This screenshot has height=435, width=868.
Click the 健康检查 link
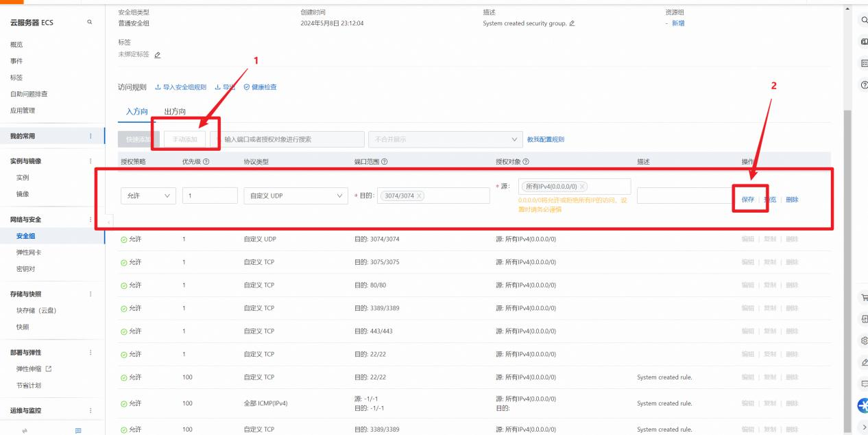pos(261,87)
